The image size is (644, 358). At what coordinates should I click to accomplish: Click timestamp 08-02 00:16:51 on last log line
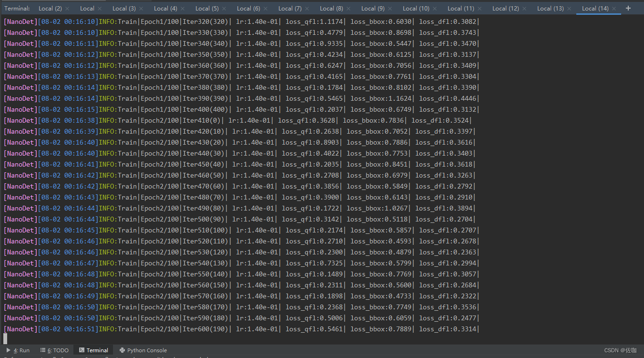(68, 329)
